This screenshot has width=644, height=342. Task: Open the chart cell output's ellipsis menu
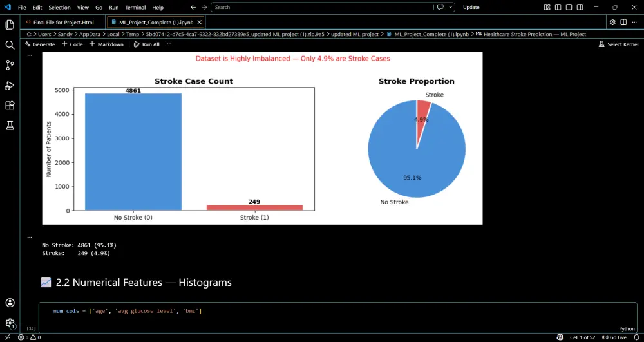[x=30, y=55]
